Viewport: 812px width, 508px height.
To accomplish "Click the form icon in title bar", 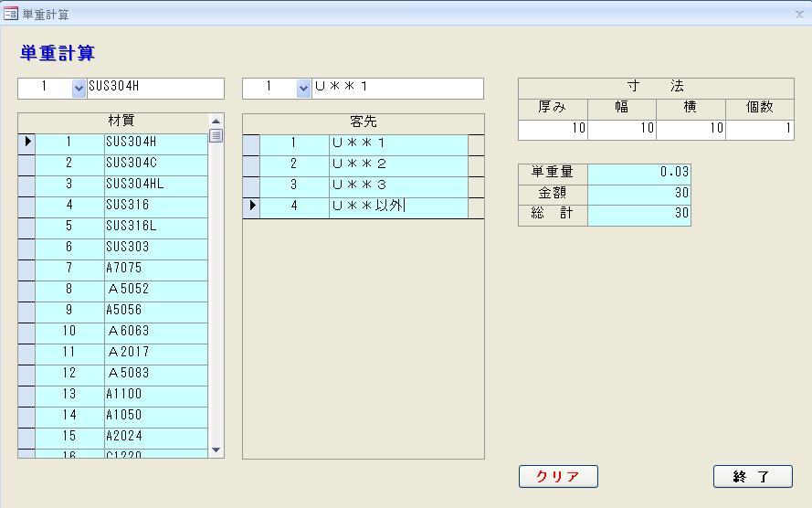I will point(12,15).
